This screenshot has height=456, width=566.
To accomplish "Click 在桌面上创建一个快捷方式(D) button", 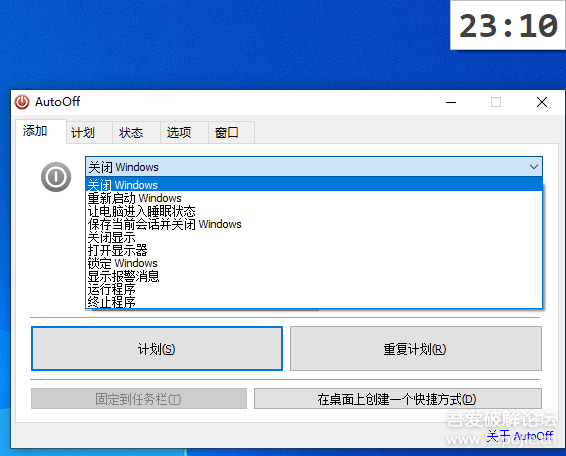I will (x=397, y=399).
